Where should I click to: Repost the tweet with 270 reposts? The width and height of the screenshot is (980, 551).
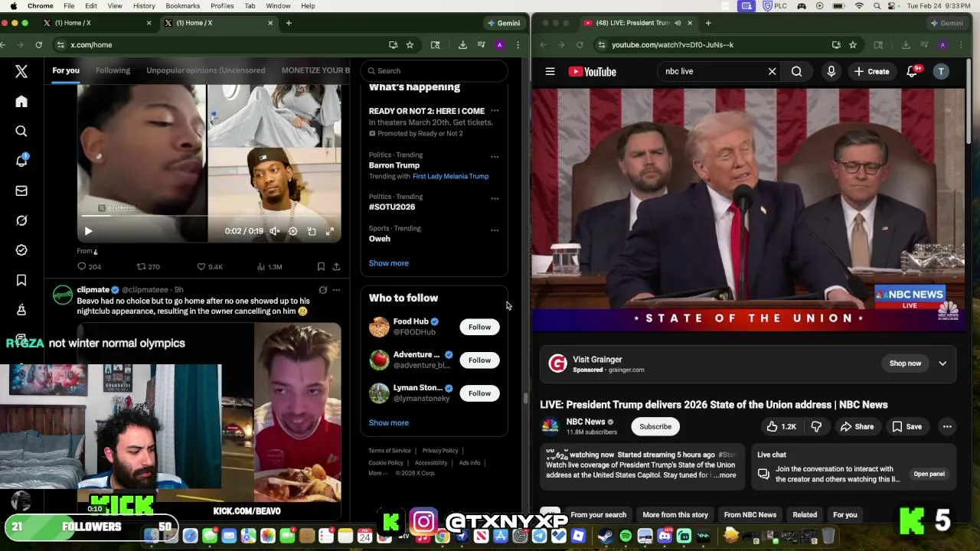click(148, 266)
